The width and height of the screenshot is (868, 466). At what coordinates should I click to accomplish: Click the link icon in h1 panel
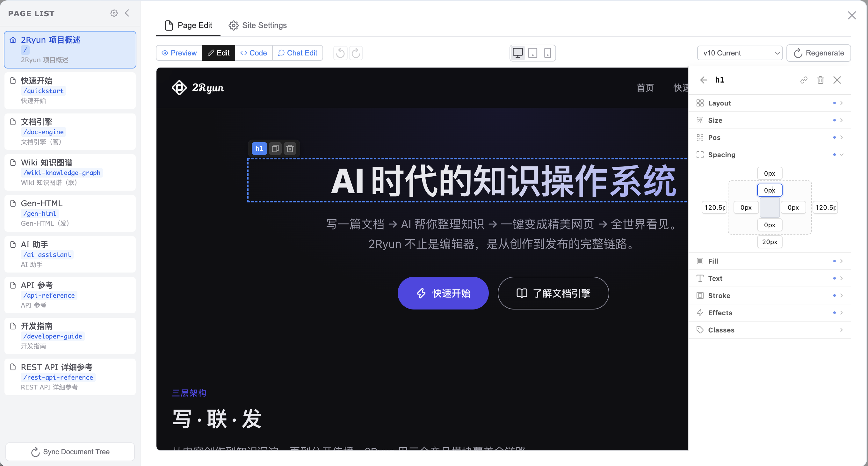(x=804, y=80)
